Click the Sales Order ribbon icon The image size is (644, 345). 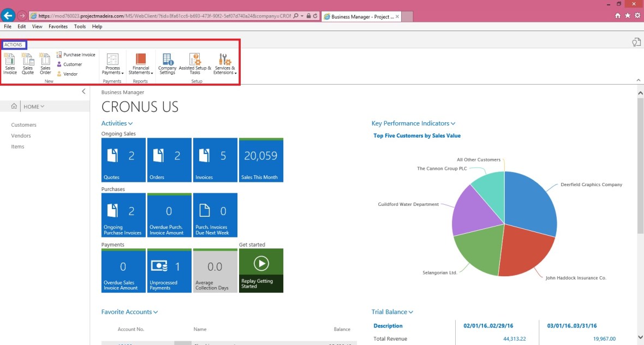pos(45,63)
